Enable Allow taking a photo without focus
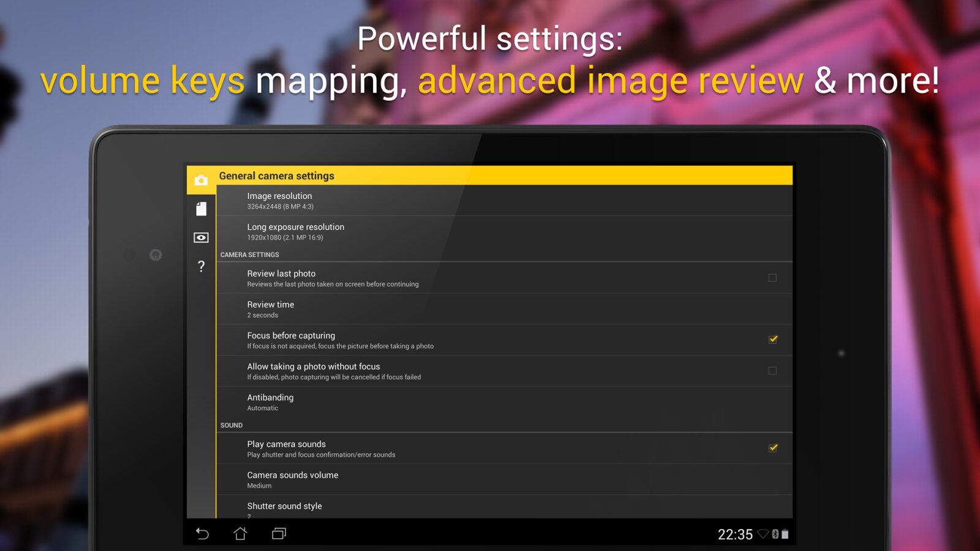The width and height of the screenshot is (980, 551). 772,370
